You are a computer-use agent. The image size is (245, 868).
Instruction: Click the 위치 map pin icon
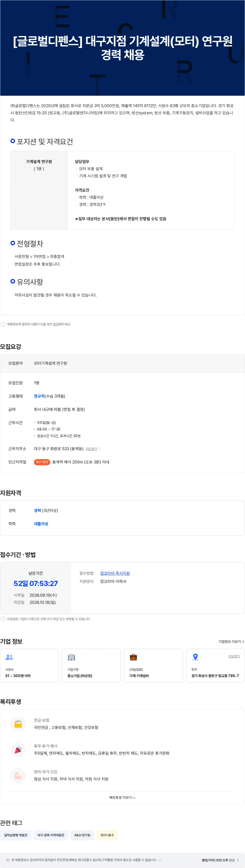(195, 657)
